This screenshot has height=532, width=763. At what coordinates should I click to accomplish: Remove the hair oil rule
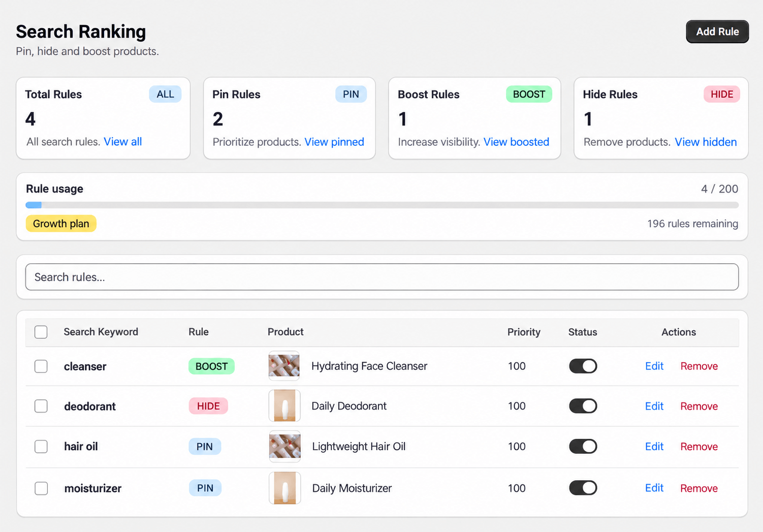(699, 446)
